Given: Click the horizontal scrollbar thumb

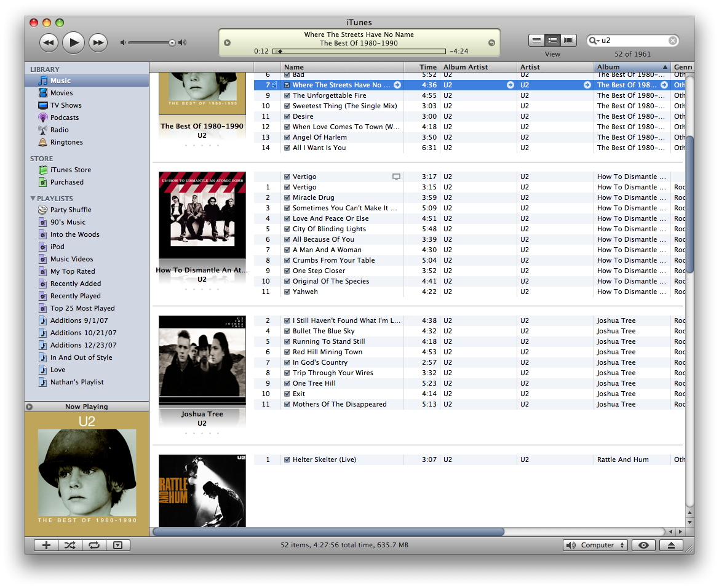Looking at the screenshot, I should (328, 531).
